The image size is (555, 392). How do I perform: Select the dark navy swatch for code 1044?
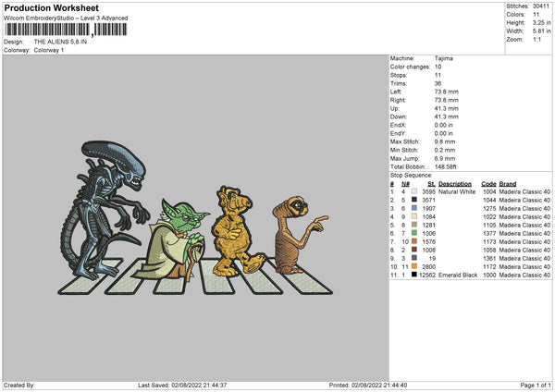[414, 200]
